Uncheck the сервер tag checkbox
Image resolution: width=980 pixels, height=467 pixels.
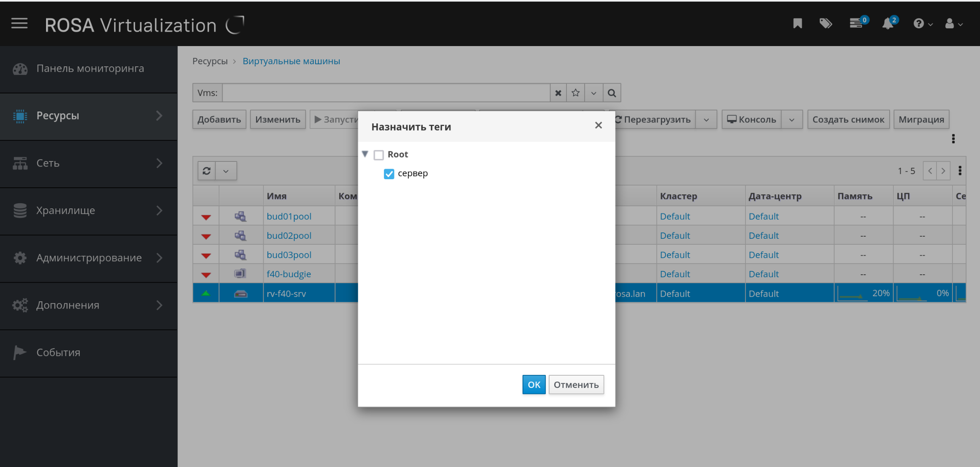(389, 174)
